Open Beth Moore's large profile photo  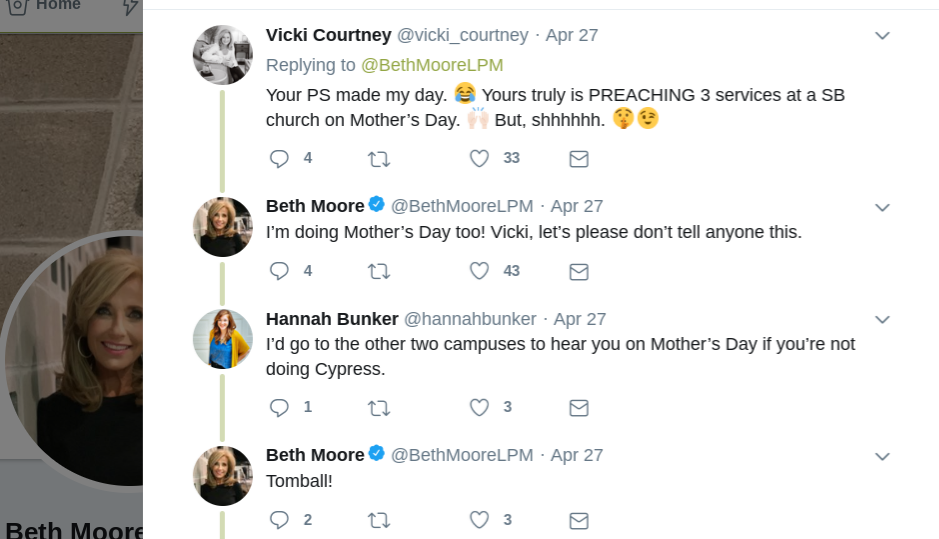(x=75, y=360)
